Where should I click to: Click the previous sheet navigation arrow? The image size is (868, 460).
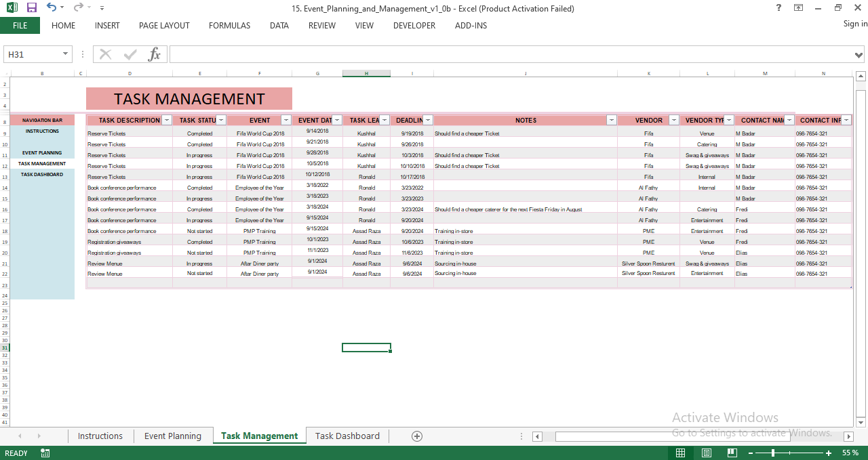20,436
